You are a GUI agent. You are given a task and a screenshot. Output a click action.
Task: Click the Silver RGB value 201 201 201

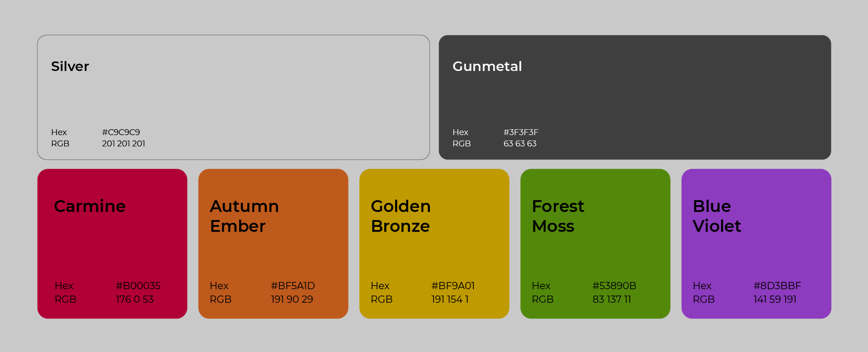[123, 144]
